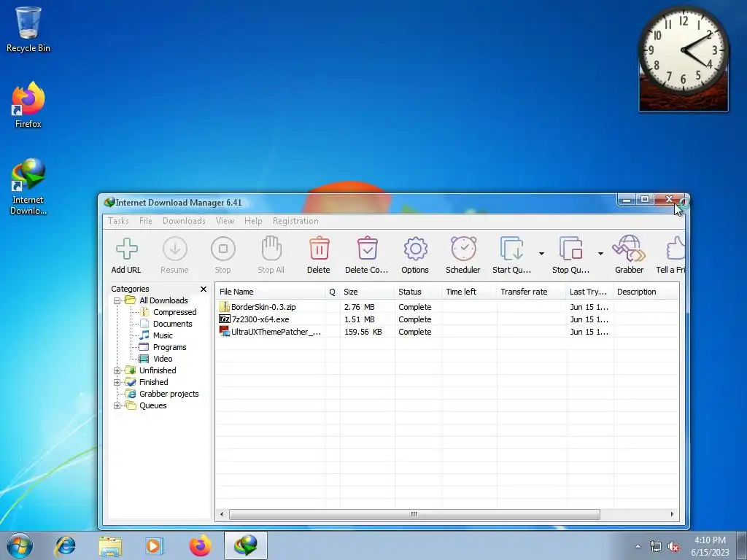Click the Stop toolbar icon
The image size is (747, 560).
tap(223, 249)
